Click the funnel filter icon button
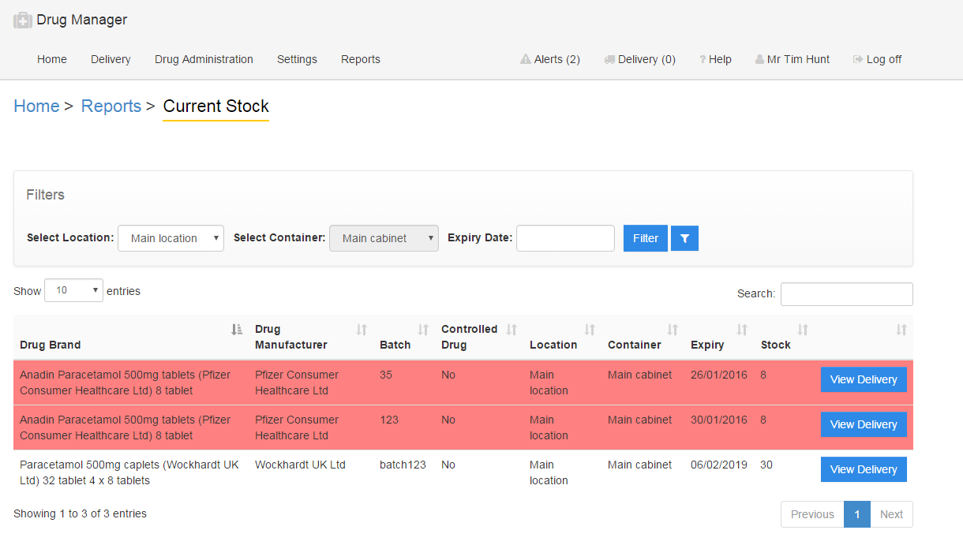 pyautogui.click(x=684, y=238)
